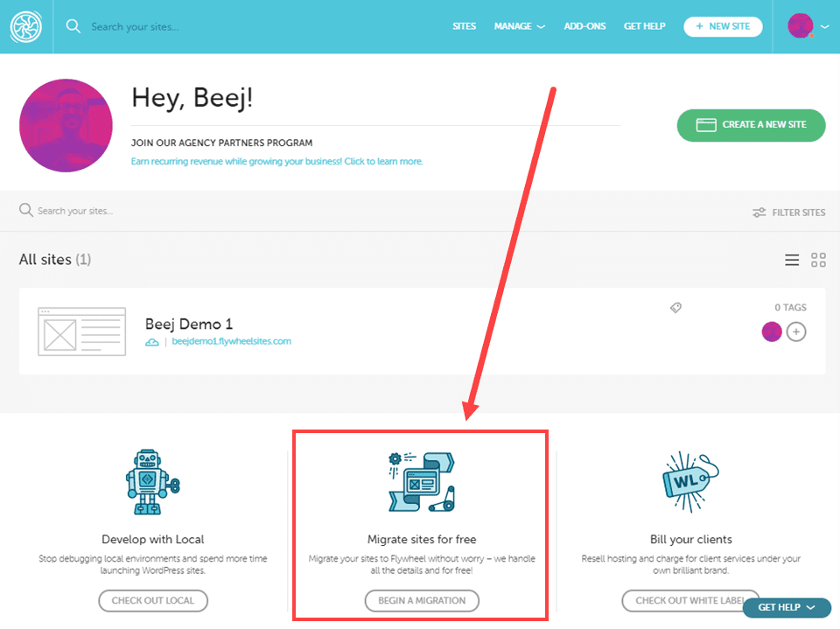Switch to list view of sites
Image resolution: width=840 pixels, height=629 pixels.
[792, 260]
